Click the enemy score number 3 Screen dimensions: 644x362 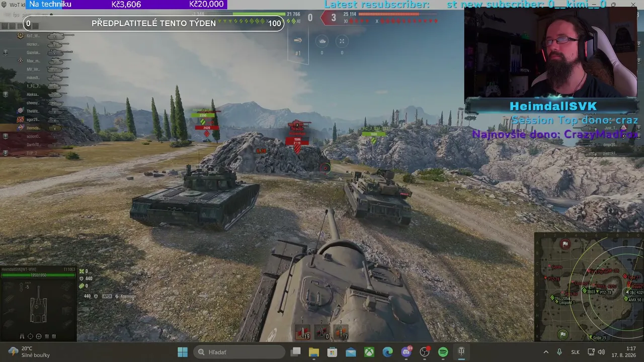[333, 18]
